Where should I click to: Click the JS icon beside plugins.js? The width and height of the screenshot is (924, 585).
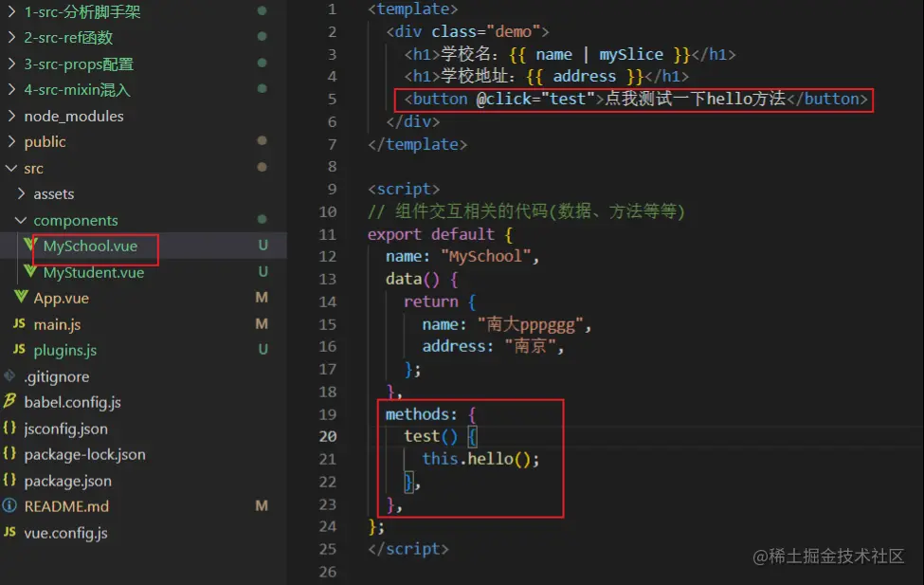(x=20, y=349)
